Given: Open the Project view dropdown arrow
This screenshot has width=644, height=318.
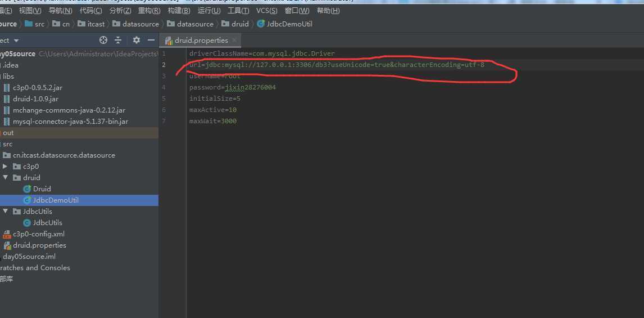Looking at the screenshot, I should (16, 41).
